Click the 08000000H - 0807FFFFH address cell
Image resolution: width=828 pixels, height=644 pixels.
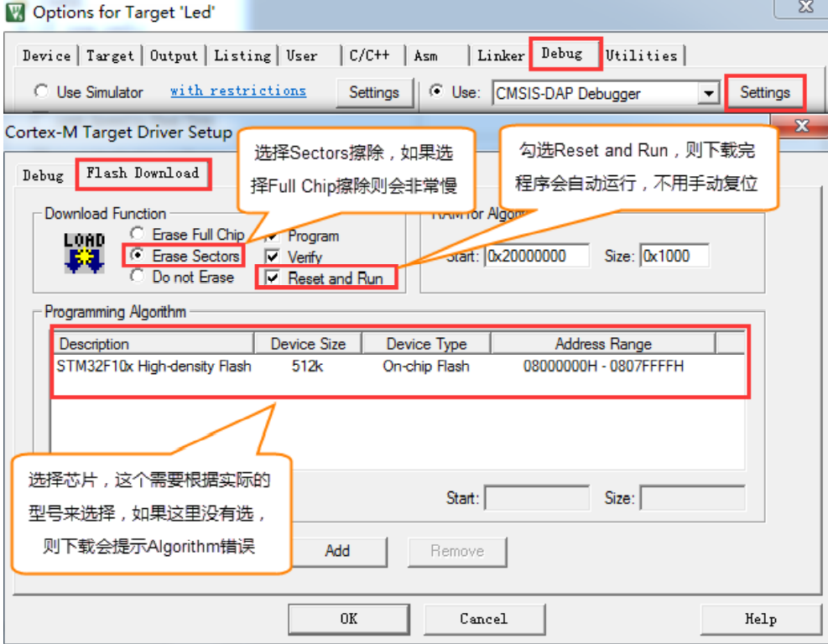pyautogui.click(x=603, y=366)
